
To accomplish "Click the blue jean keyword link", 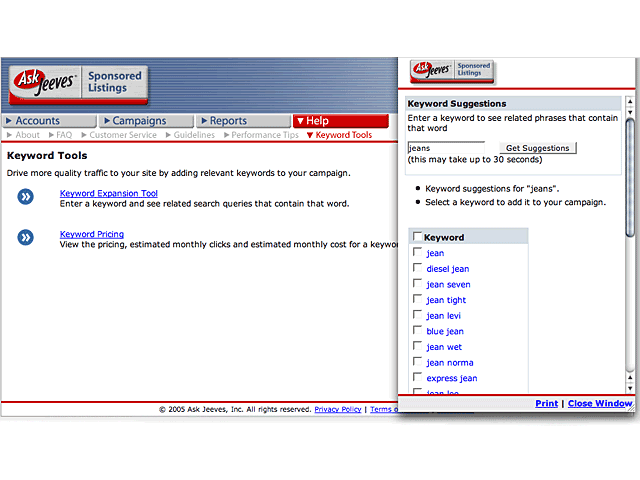I will 445,331.
